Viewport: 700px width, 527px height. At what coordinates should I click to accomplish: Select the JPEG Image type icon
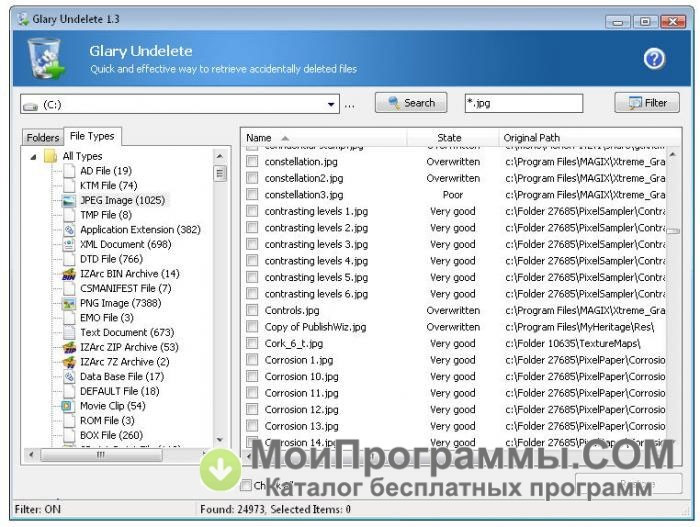click(69, 200)
